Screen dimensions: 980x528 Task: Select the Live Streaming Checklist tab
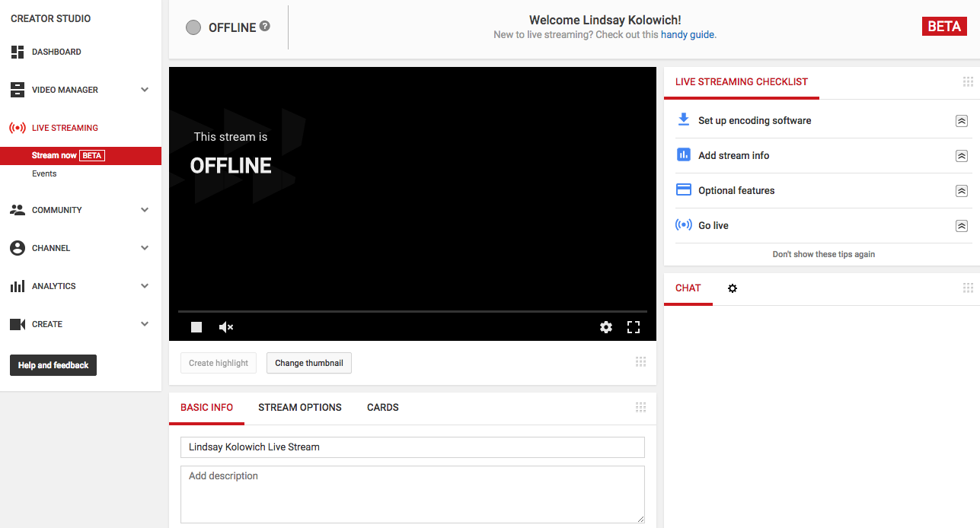(742, 82)
